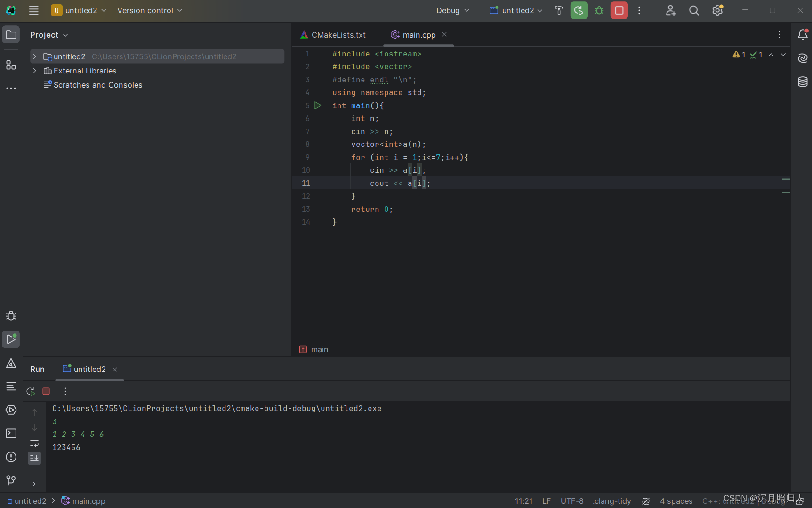Toggle the Run tool window icon
Viewport: 812px width, 508px height.
coord(11,339)
